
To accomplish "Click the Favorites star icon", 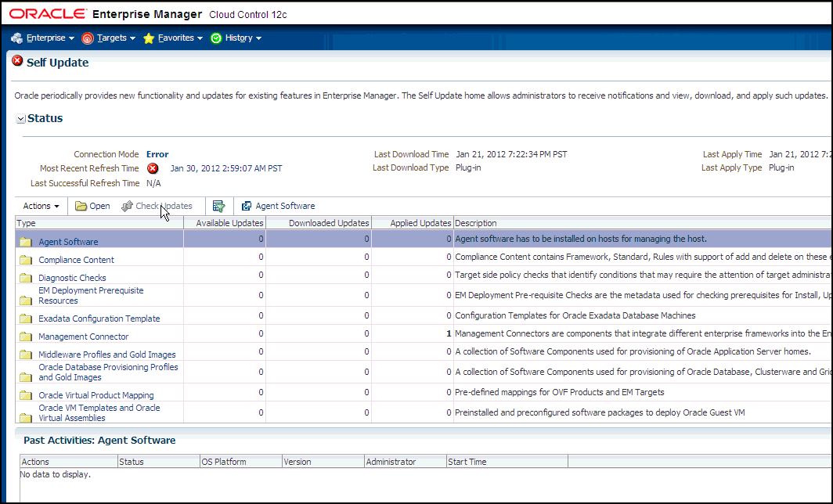I will (x=149, y=38).
